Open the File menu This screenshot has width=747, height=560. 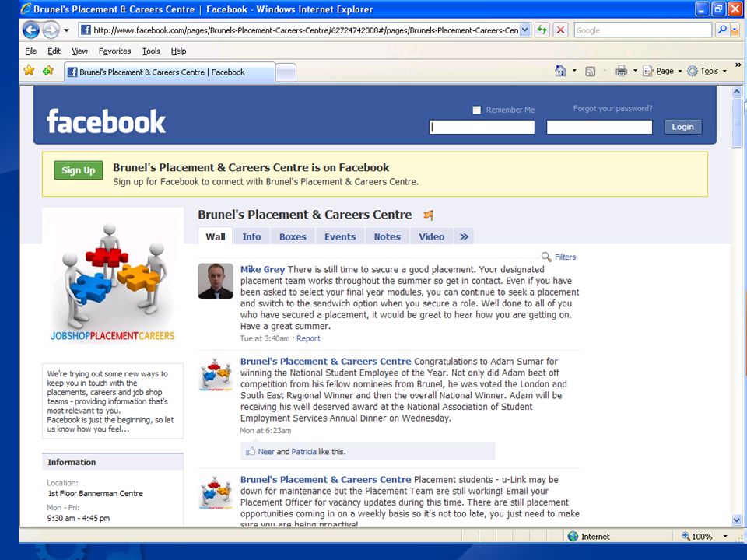point(30,51)
